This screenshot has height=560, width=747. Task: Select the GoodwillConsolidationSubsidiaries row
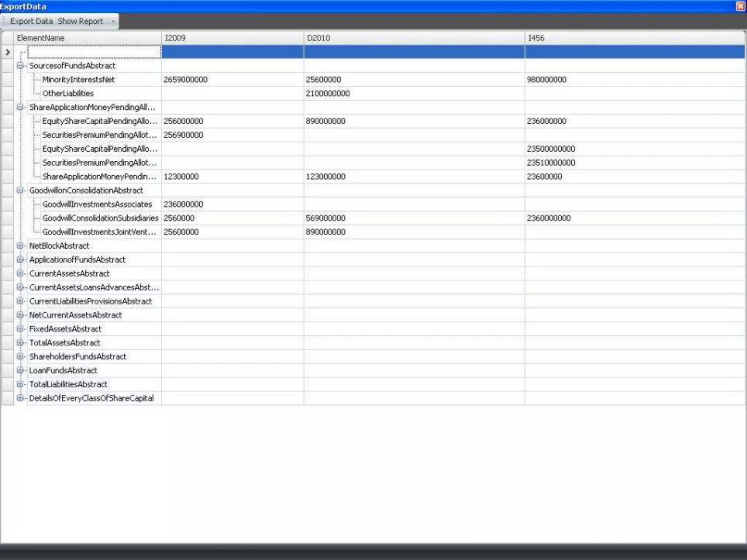tap(100, 218)
